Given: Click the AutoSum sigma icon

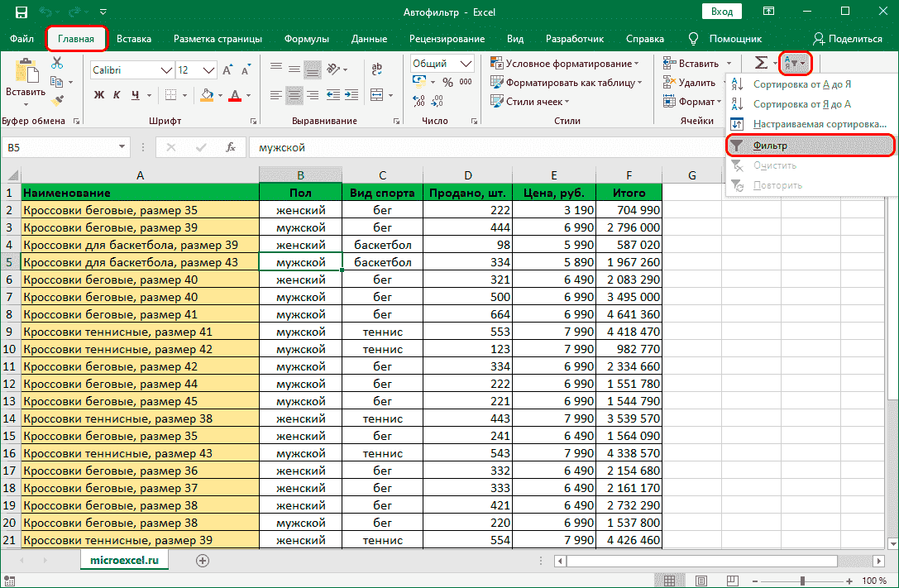Looking at the screenshot, I should tap(760, 63).
